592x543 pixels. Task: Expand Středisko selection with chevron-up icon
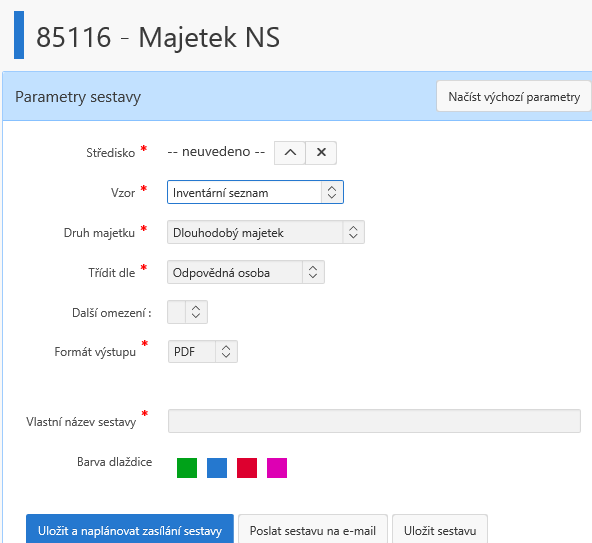coord(290,153)
